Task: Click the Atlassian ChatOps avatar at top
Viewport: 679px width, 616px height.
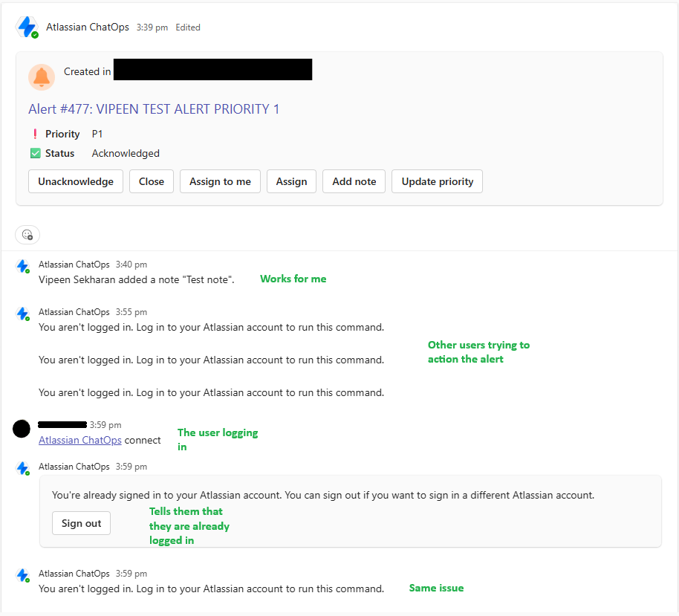Action: (x=27, y=27)
